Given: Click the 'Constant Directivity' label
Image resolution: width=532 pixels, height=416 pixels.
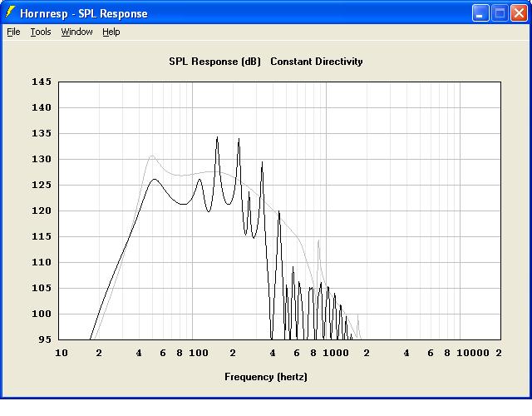Looking at the screenshot, I should pos(317,62).
